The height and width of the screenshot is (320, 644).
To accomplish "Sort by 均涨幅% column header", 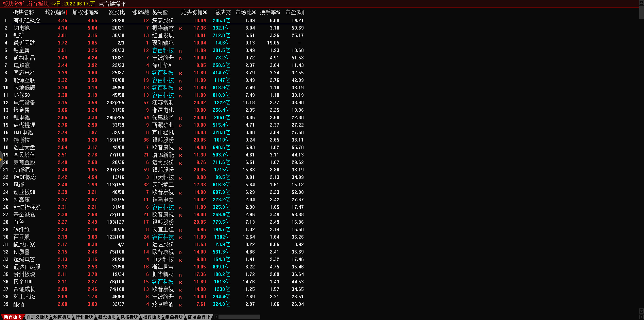I will pyautogui.click(x=56, y=13).
